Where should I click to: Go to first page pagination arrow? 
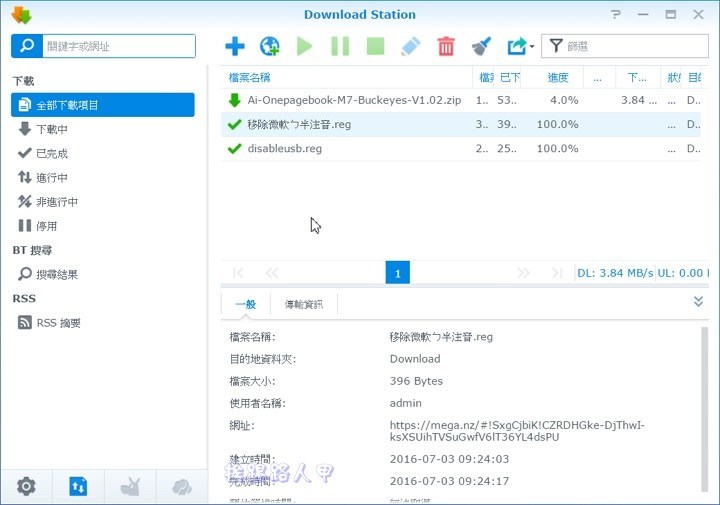(x=238, y=273)
